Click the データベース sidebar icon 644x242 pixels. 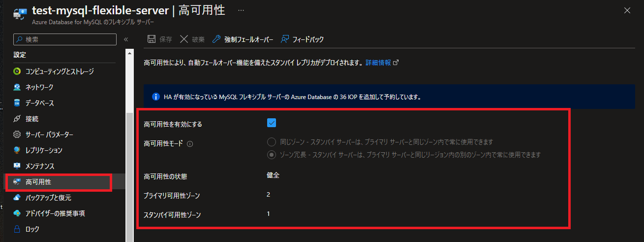point(17,103)
